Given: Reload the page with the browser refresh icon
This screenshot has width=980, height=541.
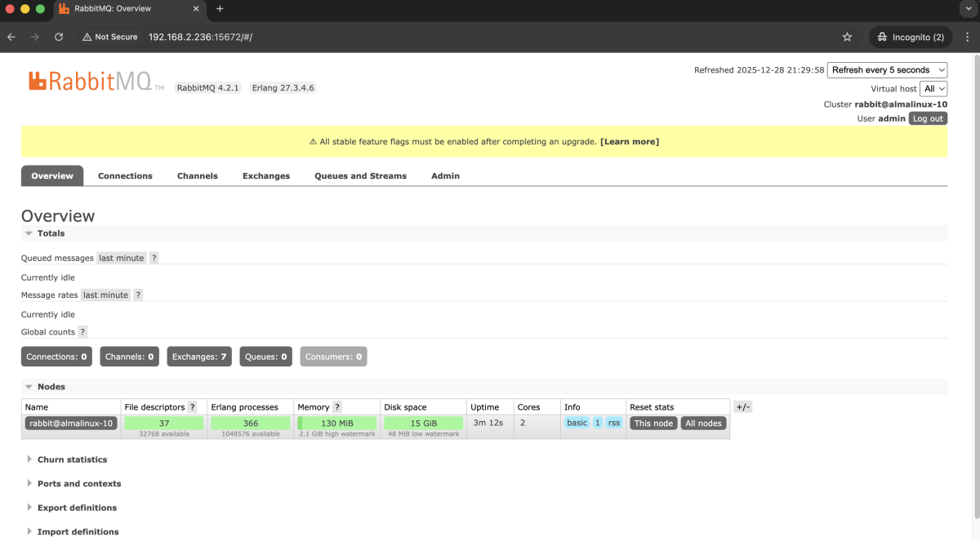Looking at the screenshot, I should pyautogui.click(x=59, y=37).
